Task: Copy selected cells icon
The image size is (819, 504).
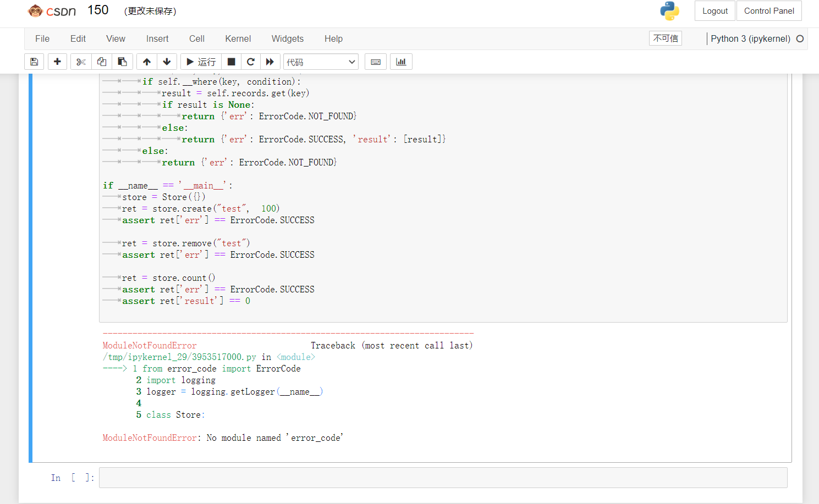Action: (102, 62)
